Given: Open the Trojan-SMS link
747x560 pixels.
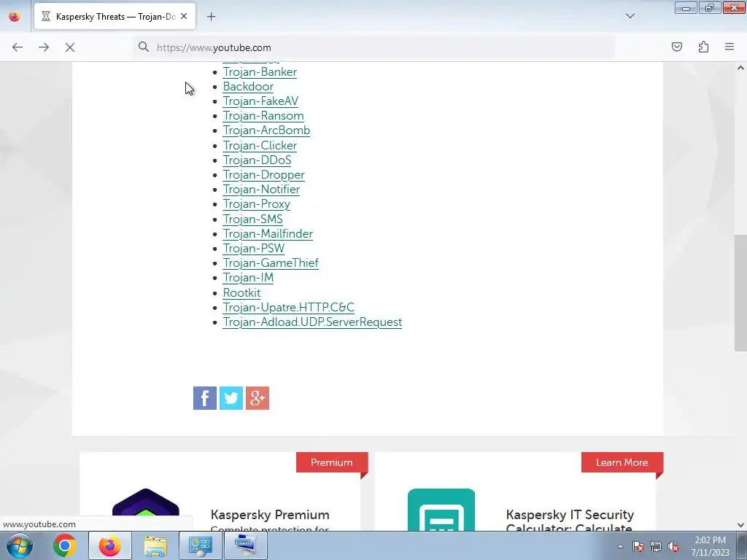Looking at the screenshot, I should point(252,219).
